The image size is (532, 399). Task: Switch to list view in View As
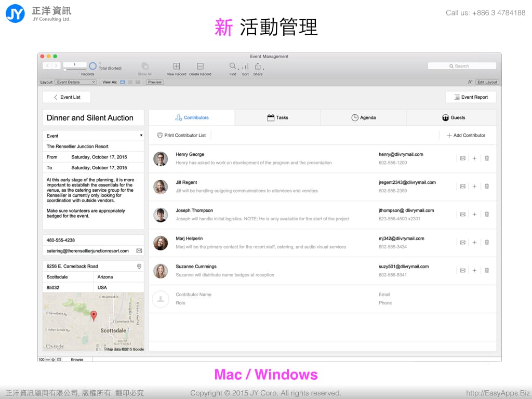click(130, 82)
